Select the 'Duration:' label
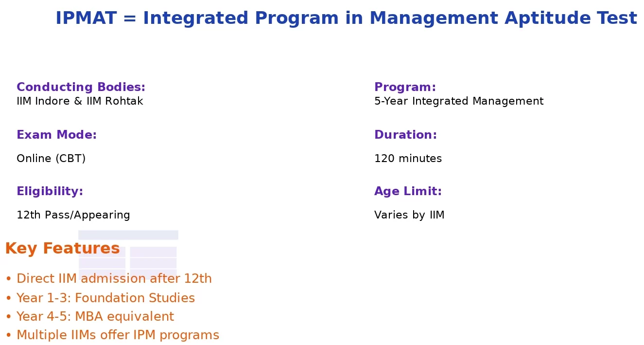 point(405,135)
